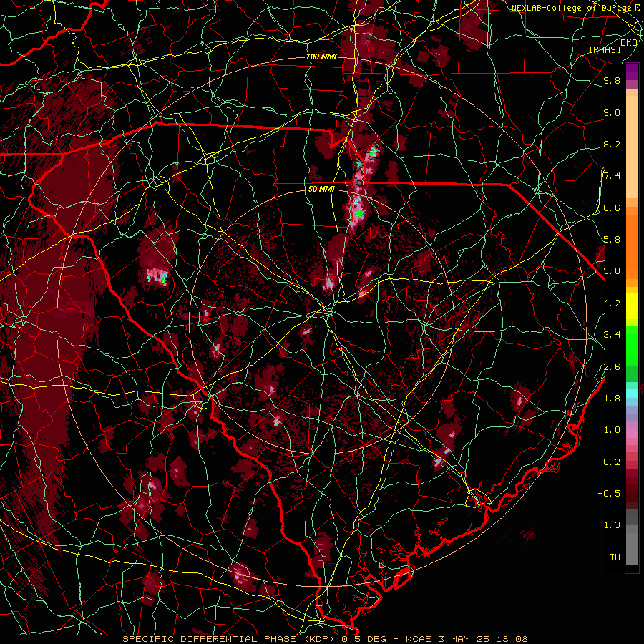Select the 2.6 legend value
Screen dimensions: 644x644
pos(612,367)
